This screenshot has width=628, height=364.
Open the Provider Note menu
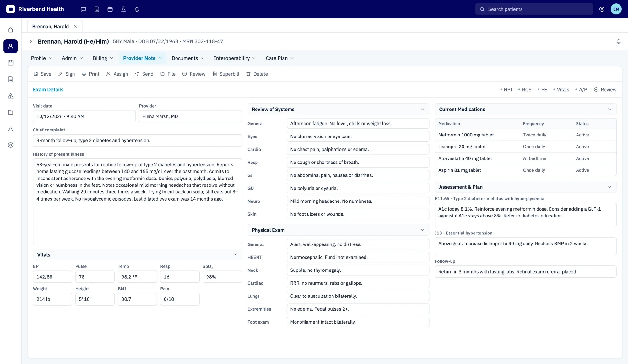click(143, 58)
